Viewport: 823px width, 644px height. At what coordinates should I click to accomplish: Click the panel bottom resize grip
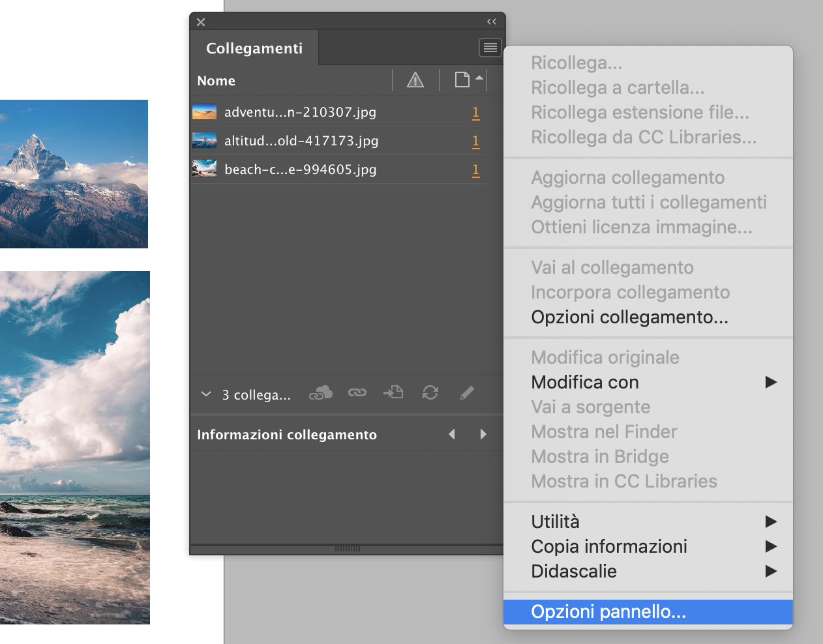(x=348, y=549)
